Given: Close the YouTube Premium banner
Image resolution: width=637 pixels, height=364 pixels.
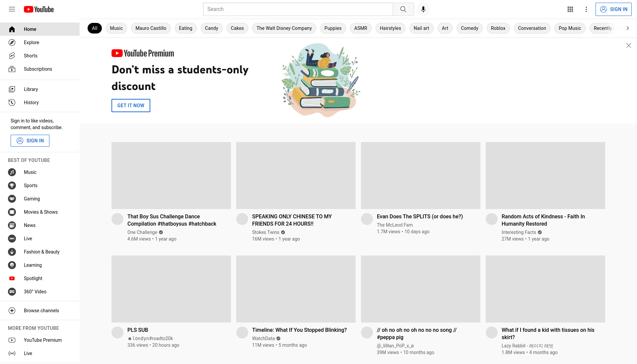Looking at the screenshot, I should 628,45.
